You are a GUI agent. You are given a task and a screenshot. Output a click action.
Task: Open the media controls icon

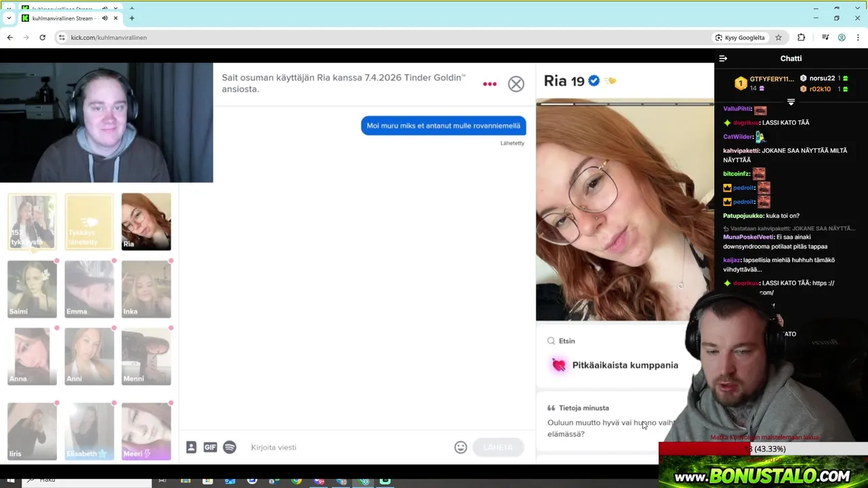[x=825, y=37]
